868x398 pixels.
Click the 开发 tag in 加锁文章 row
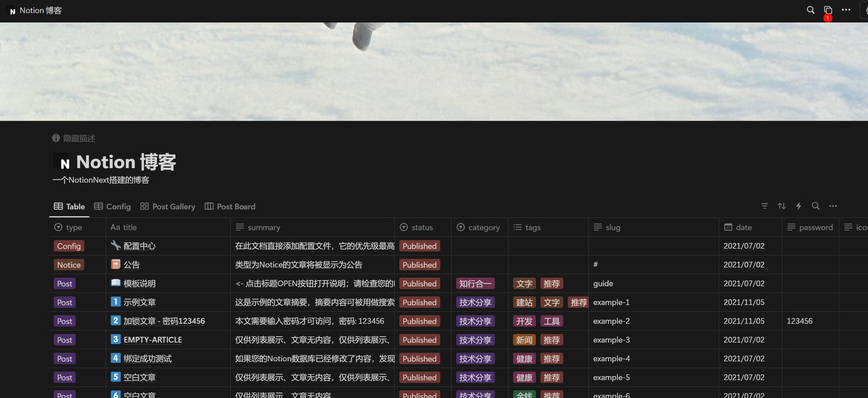tap(524, 321)
